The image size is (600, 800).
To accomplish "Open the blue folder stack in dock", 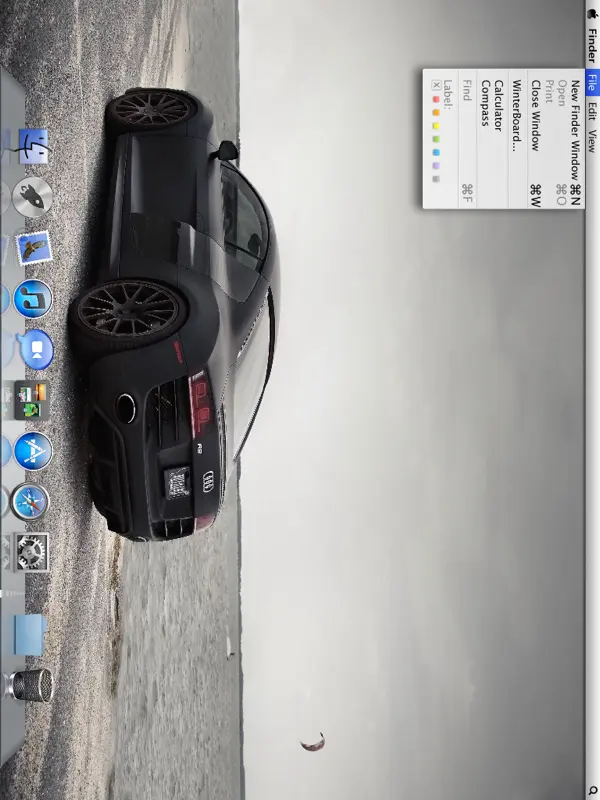I will point(30,632).
